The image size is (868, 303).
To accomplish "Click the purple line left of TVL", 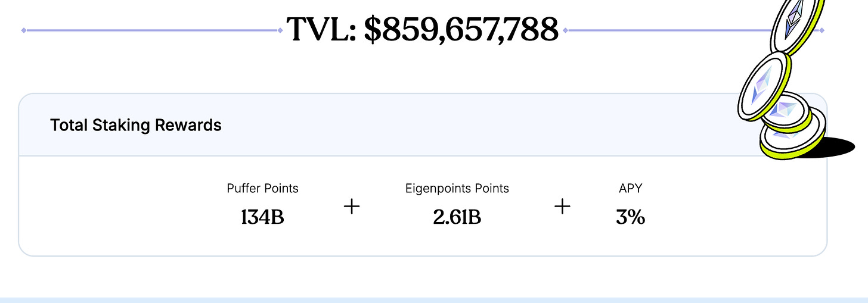I will point(153,30).
